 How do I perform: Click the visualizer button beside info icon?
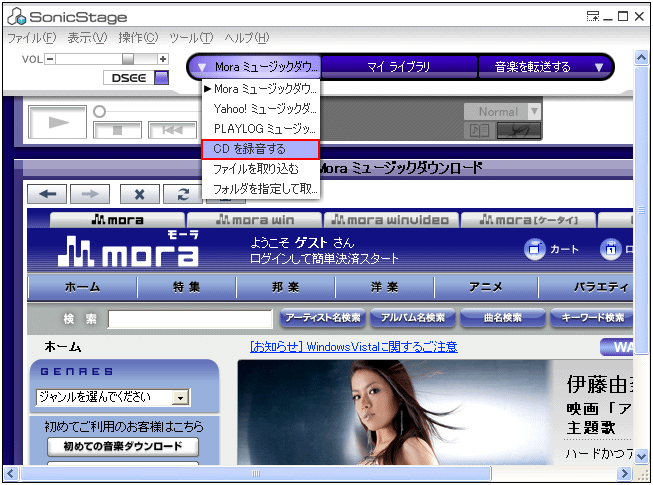(x=519, y=130)
